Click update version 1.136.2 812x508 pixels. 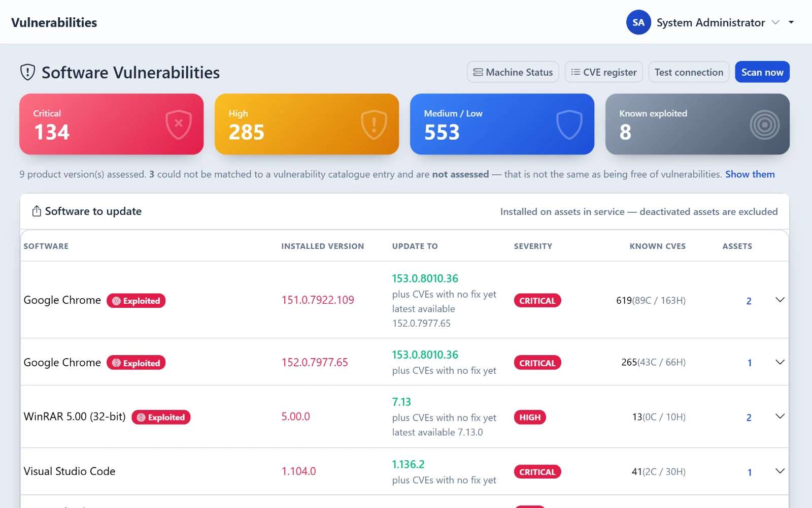tap(409, 464)
